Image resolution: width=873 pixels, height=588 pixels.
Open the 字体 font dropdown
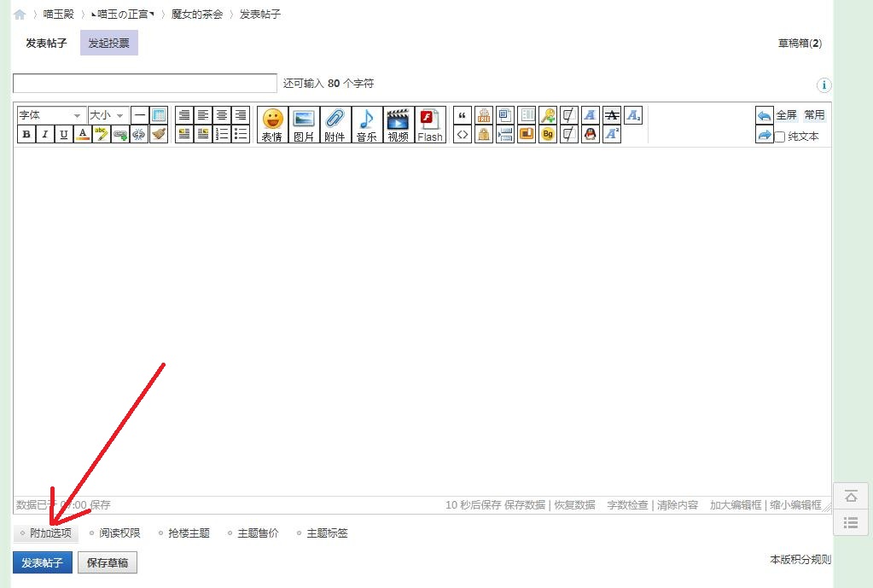tap(51, 115)
